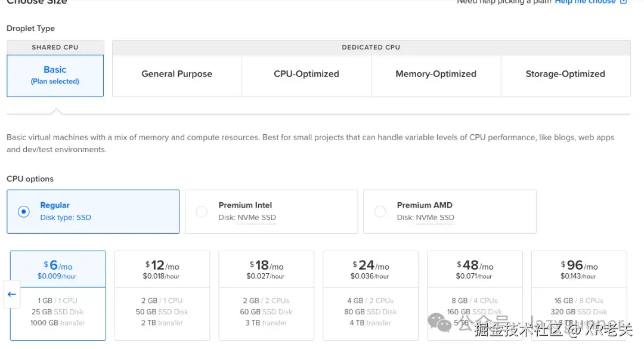
Task: Click the left arrow to scroll plans back
Action: (x=12, y=294)
